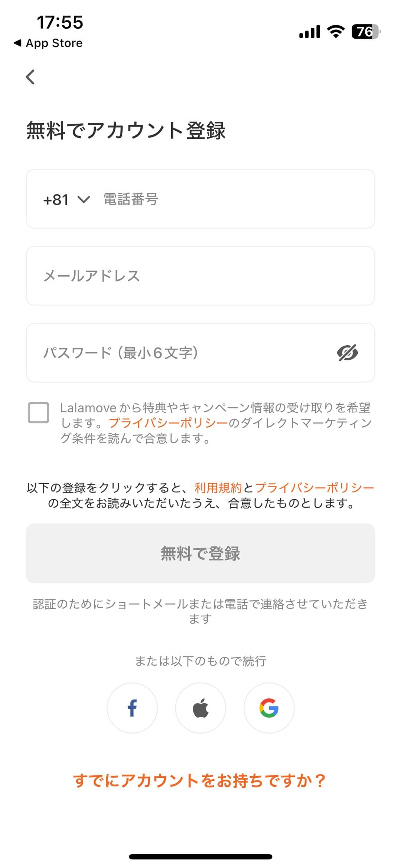Open the +81 country code dropdown
This screenshot has height=868, width=401.
point(66,200)
